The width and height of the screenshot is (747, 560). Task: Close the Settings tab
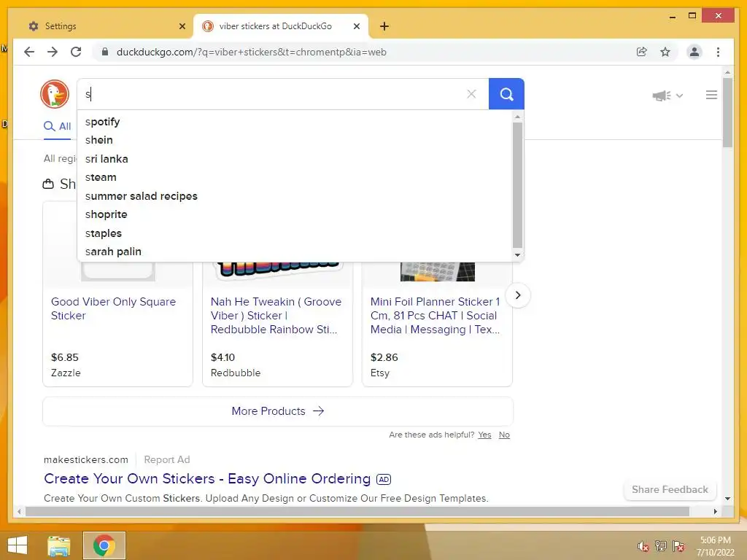(182, 26)
